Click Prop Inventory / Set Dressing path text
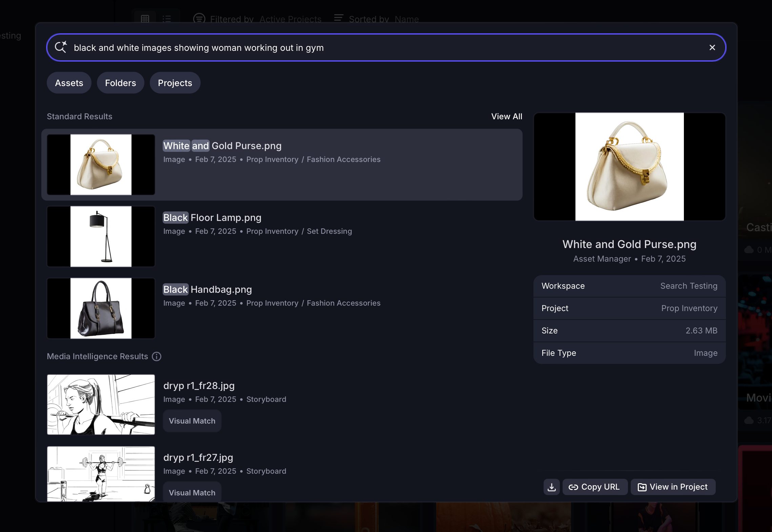Viewport: 772px width, 532px height. pos(299,231)
